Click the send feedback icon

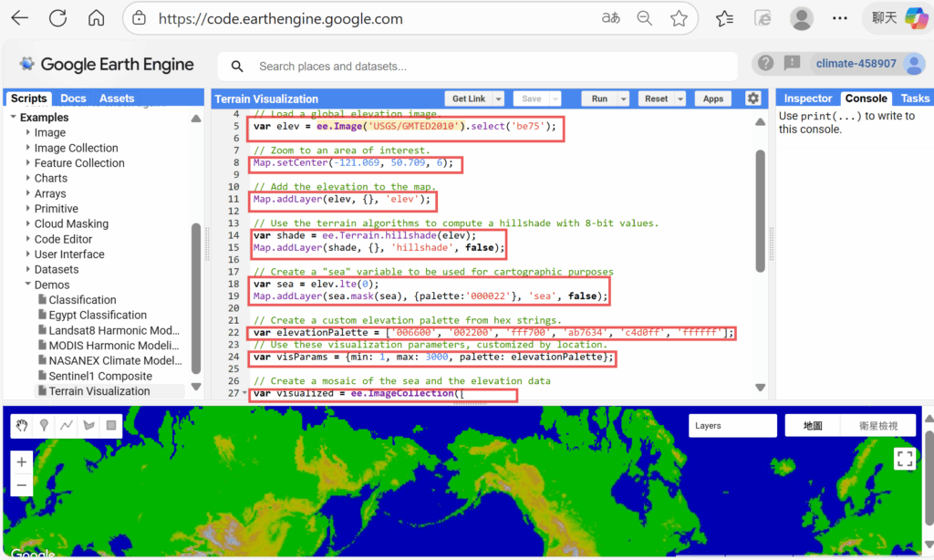point(792,63)
